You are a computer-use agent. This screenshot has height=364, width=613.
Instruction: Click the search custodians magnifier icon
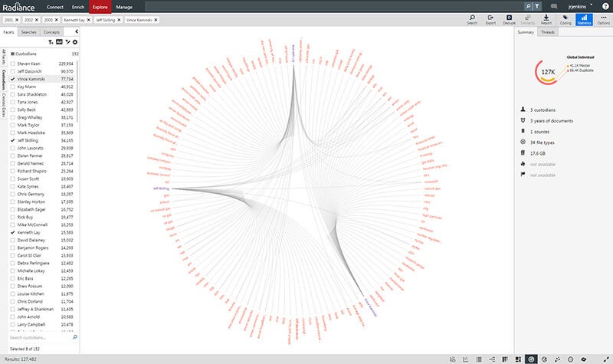pos(74,337)
